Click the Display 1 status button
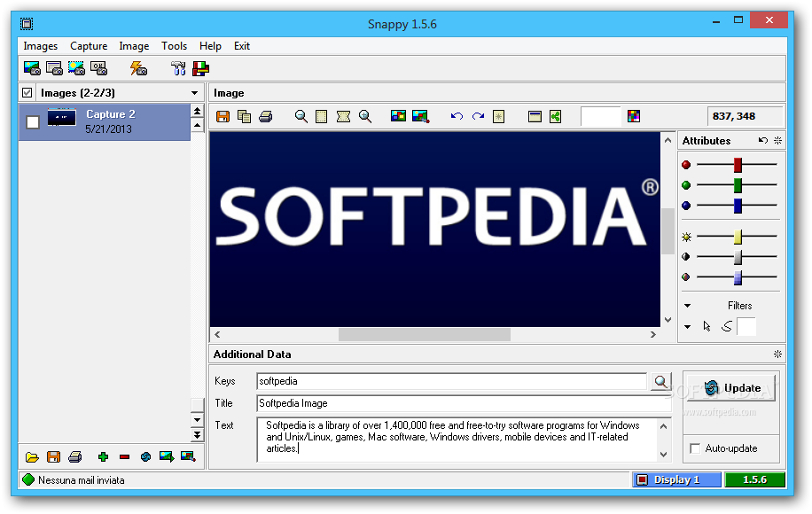The width and height of the screenshot is (812, 514). pos(676,479)
